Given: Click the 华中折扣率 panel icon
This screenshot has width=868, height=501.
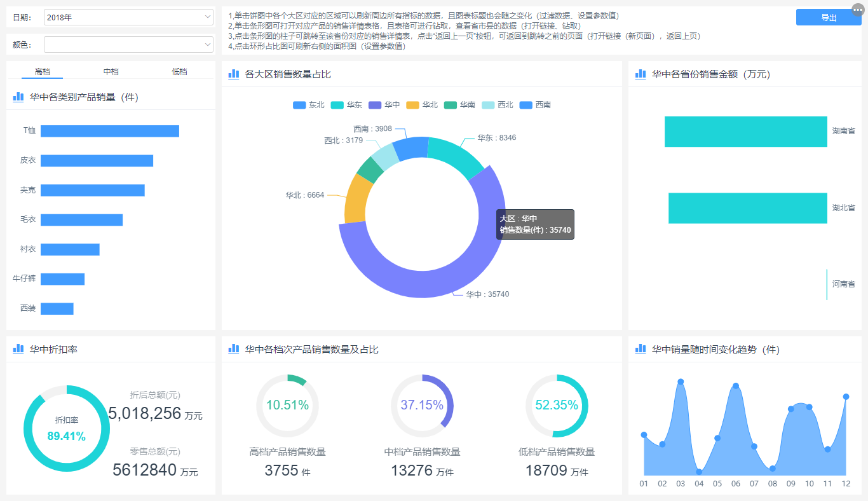Looking at the screenshot, I should [18, 348].
